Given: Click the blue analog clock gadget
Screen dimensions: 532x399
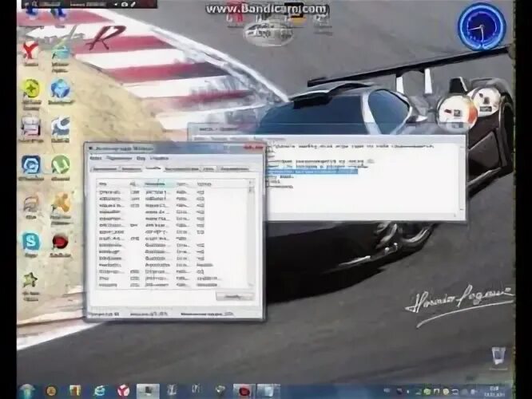Looking at the screenshot, I should (482, 26).
